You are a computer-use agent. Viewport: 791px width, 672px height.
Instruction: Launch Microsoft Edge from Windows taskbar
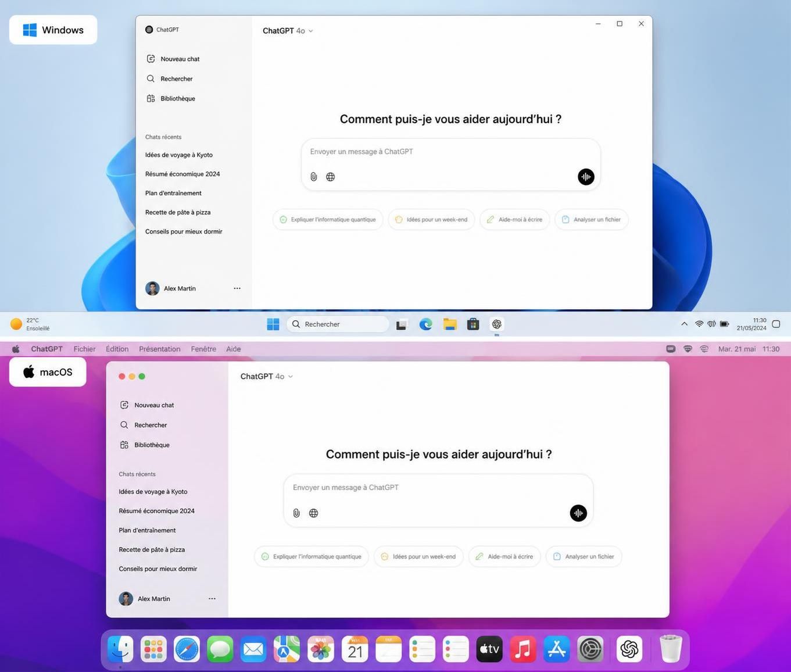point(426,324)
